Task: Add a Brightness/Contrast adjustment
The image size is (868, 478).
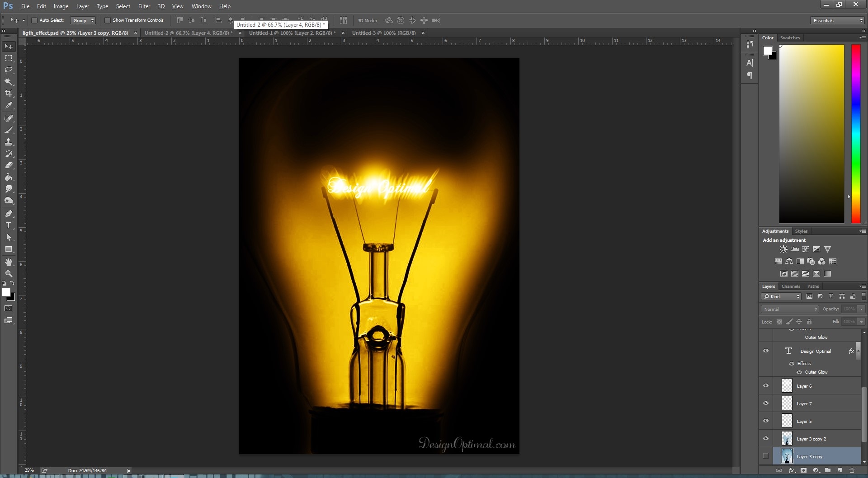Action: (783, 249)
